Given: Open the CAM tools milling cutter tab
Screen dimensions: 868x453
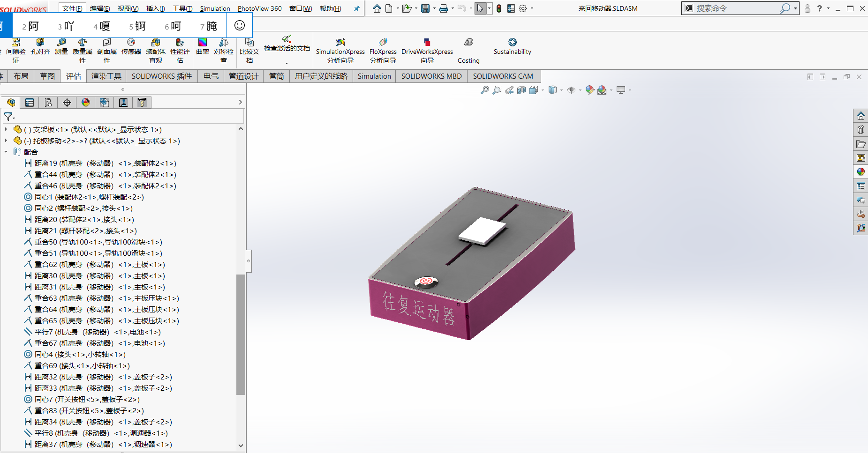Looking at the screenshot, I should (142, 103).
